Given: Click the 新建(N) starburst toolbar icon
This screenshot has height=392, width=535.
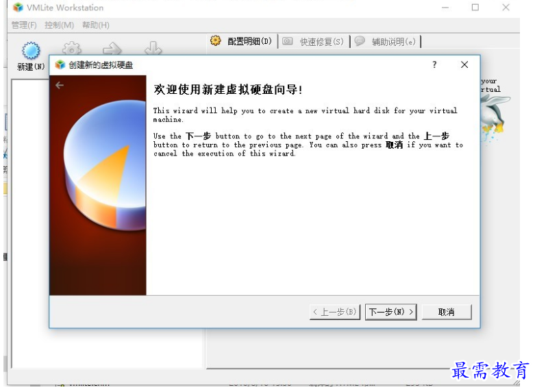Looking at the screenshot, I should pos(31,51).
